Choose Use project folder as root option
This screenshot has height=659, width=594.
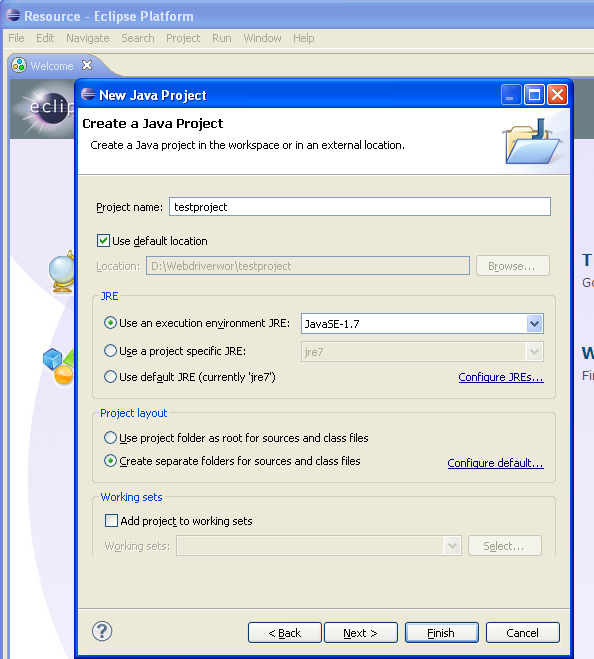tap(110, 438)
